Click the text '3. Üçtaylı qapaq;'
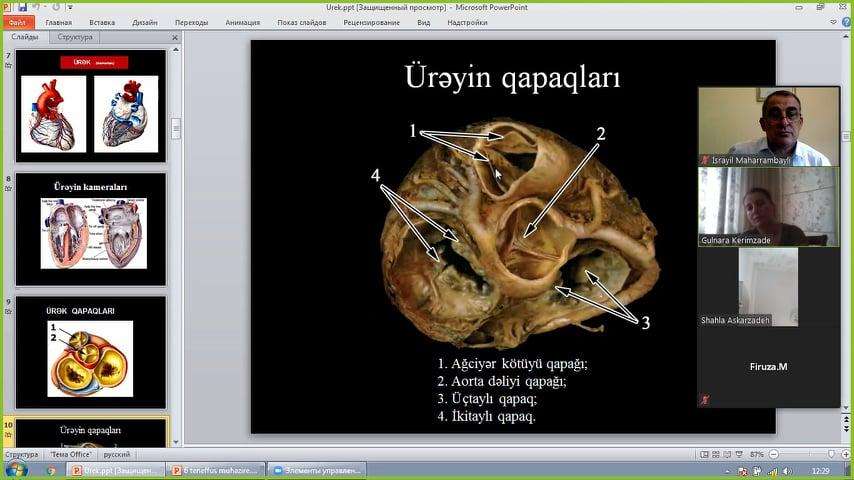 click(x=487, y=398)
